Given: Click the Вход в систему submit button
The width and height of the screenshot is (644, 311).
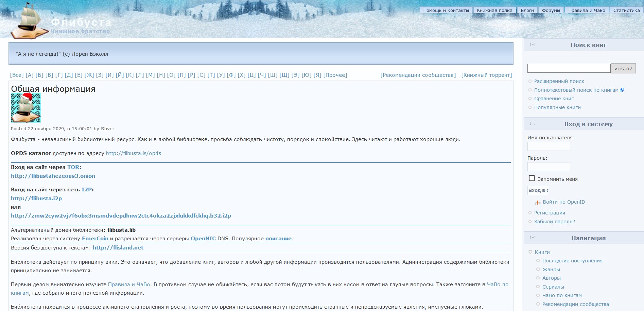Looking at the screenshot, I should 538,190.
